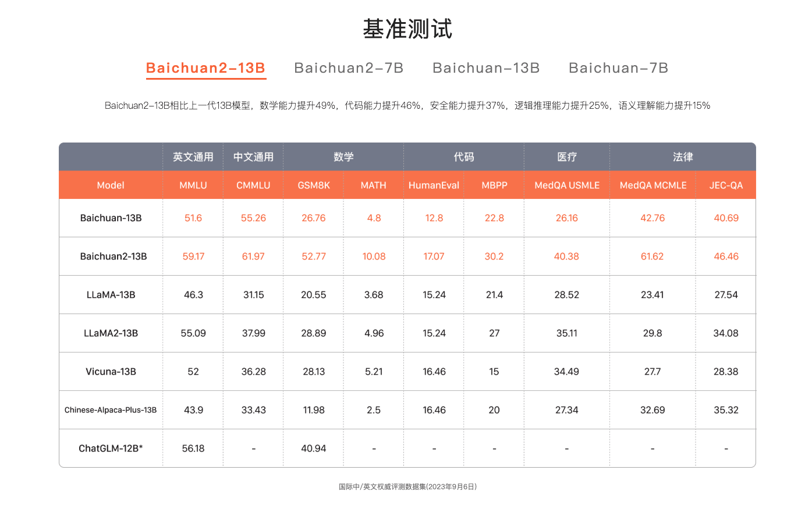The width and height of the screenshot is (812, 516).
Task: Click the LLaMA2-13B GSM8K score 28.89
Action: [314, 333]
